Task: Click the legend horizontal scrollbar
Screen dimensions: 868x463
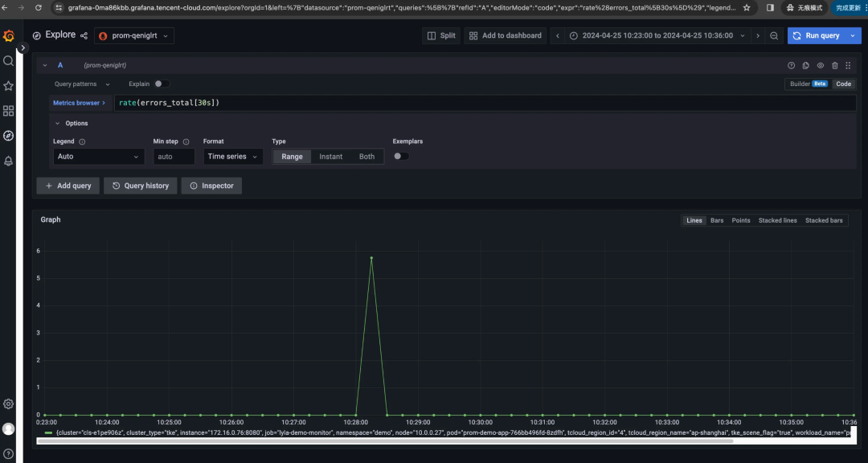Action: (384, 441)
